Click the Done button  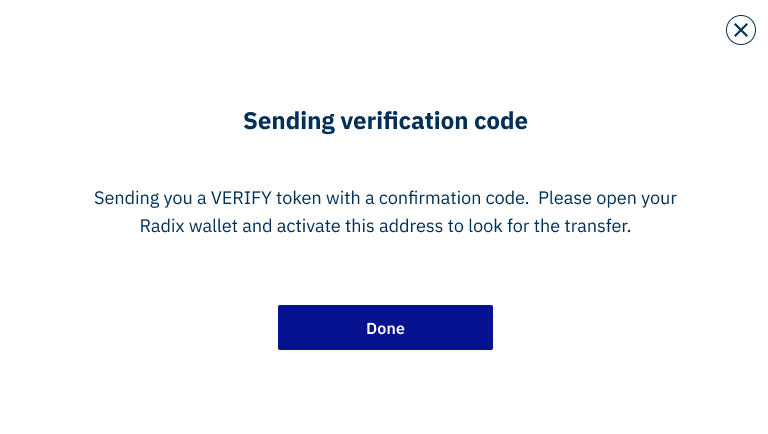(385, 327)
